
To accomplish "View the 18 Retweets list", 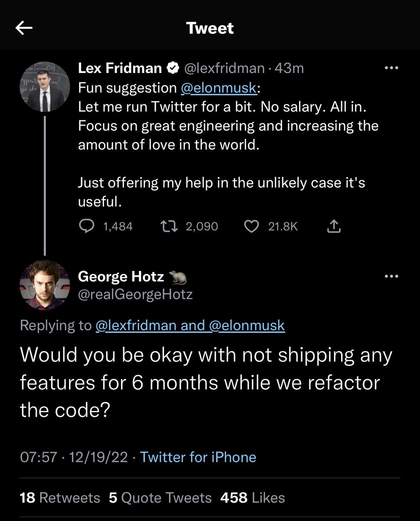I will point(60,498).
